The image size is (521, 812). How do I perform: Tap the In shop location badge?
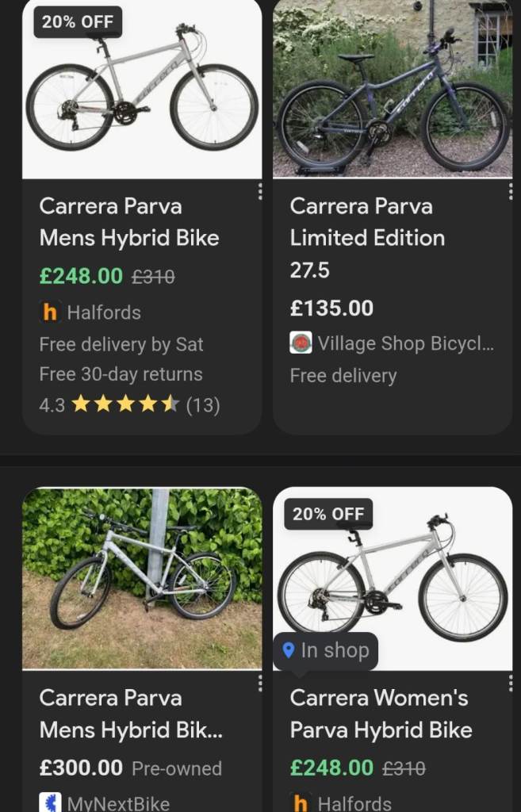tap(326, 651)
